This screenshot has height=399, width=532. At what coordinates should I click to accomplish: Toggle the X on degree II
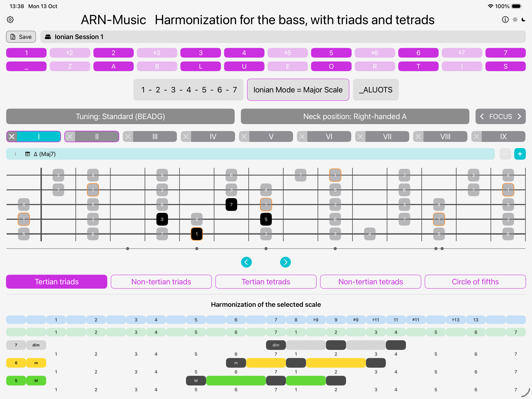[70, 137]
